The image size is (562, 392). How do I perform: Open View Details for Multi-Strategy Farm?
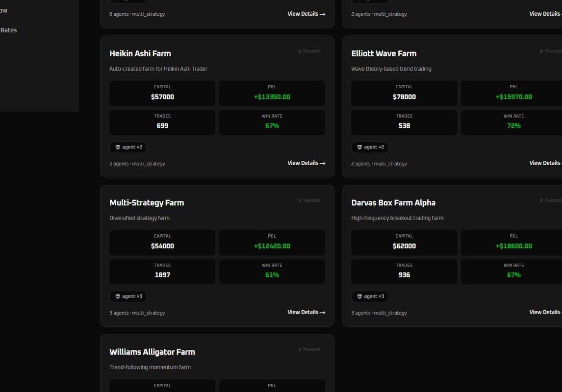(306, 312)
